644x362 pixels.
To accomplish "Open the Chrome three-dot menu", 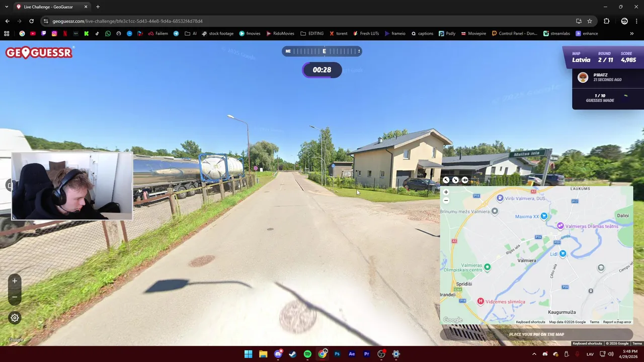I will click(x=636, y=21).
